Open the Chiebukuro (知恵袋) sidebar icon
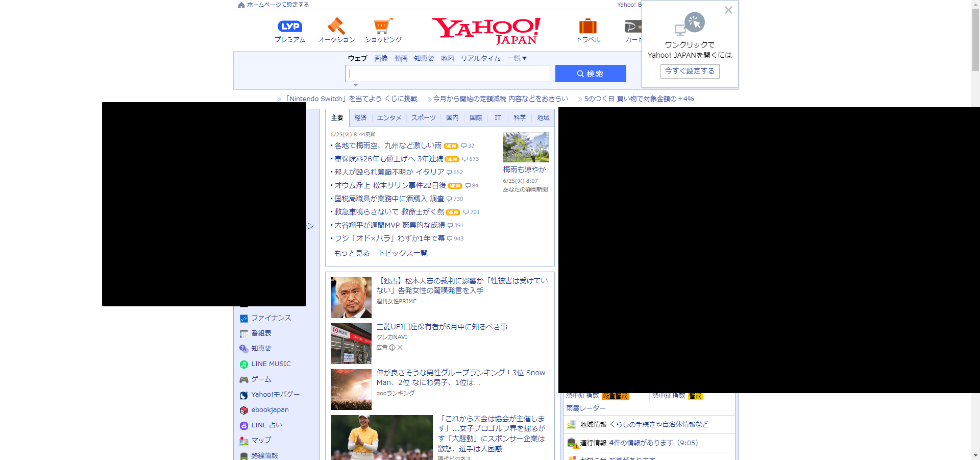This screenshot has height=460, width=980. pos(244,349)
